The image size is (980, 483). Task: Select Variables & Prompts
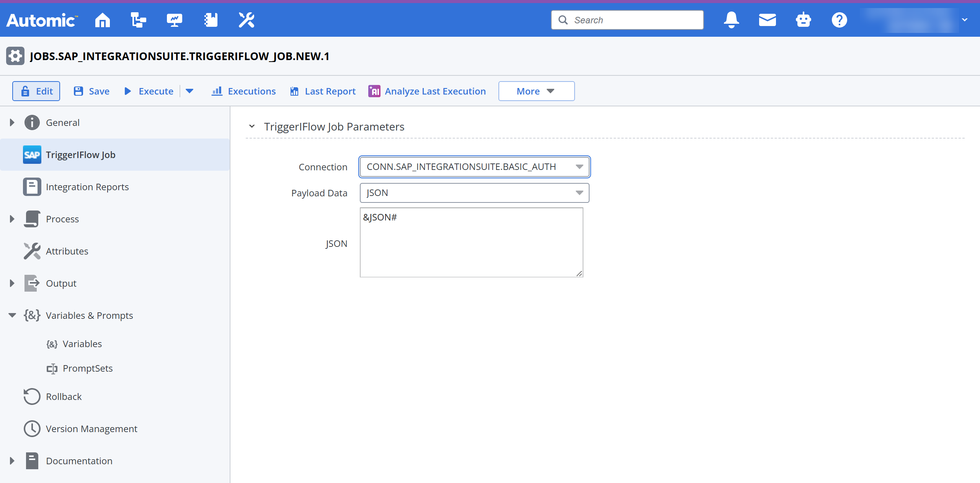(90, 315)
